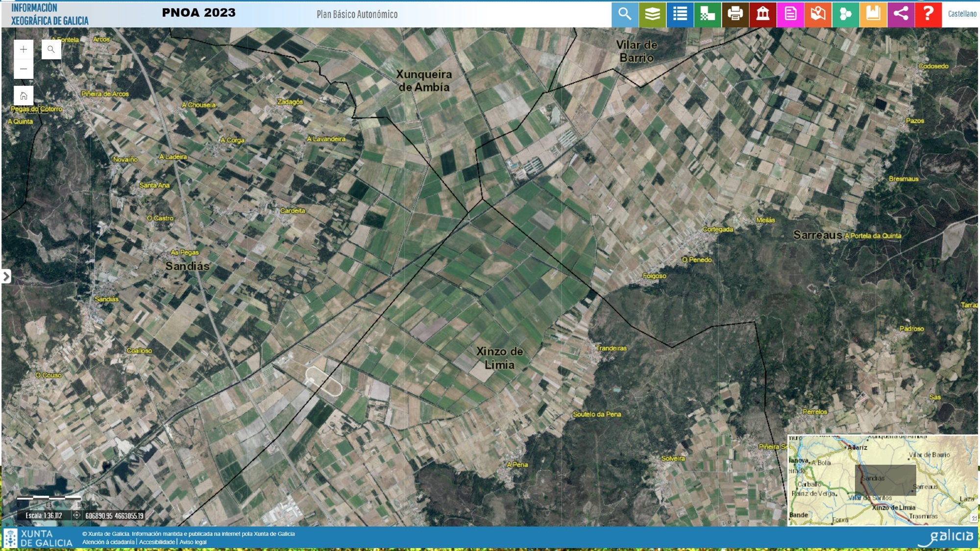Click the Aviso legal footer link
This screenshot has width=980, height=551.
coord(193,542)
